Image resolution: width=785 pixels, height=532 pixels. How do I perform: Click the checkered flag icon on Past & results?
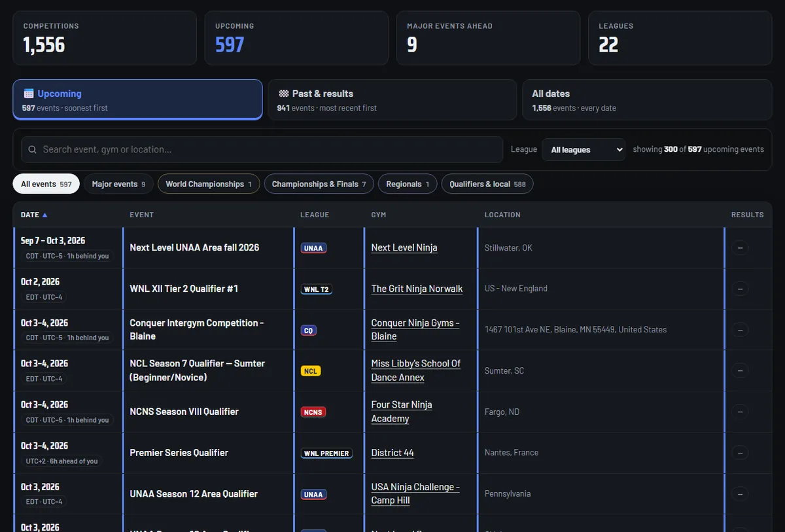pos(284,94)
